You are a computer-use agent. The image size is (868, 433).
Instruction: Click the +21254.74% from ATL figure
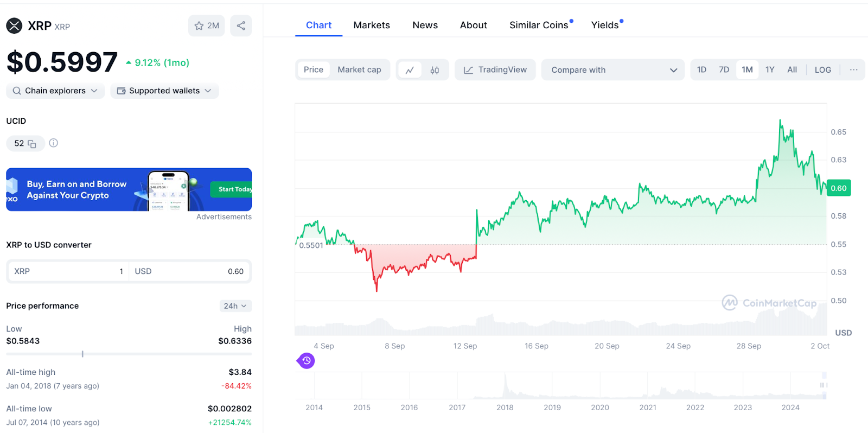pyautogui.click(x=230, y=422)
